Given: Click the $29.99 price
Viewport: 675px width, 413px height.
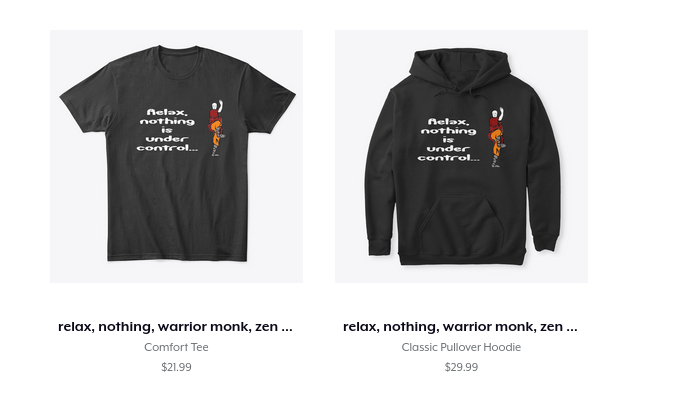Looking at the screenshot, I should (x=461, y=367).
